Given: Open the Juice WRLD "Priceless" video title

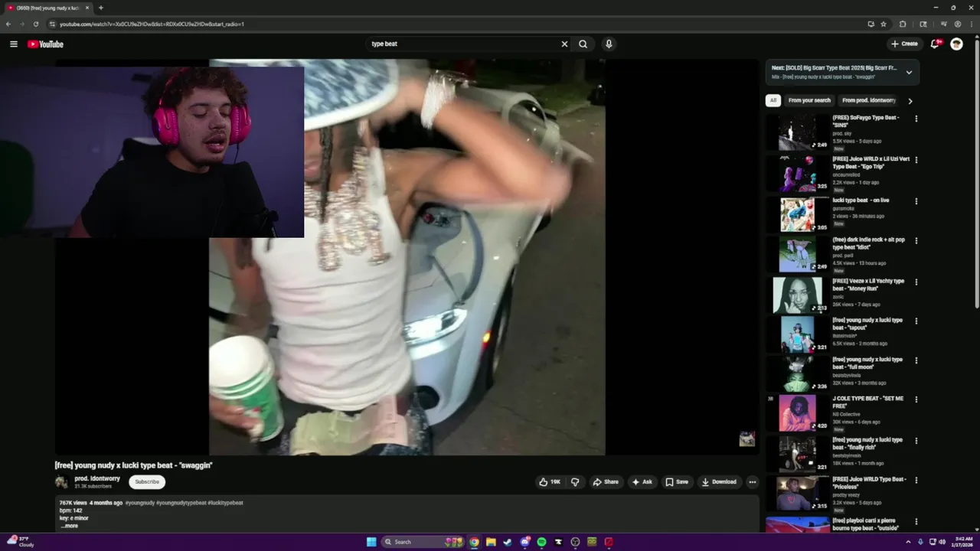Looking at the screenshot, I should pos(869,483).
